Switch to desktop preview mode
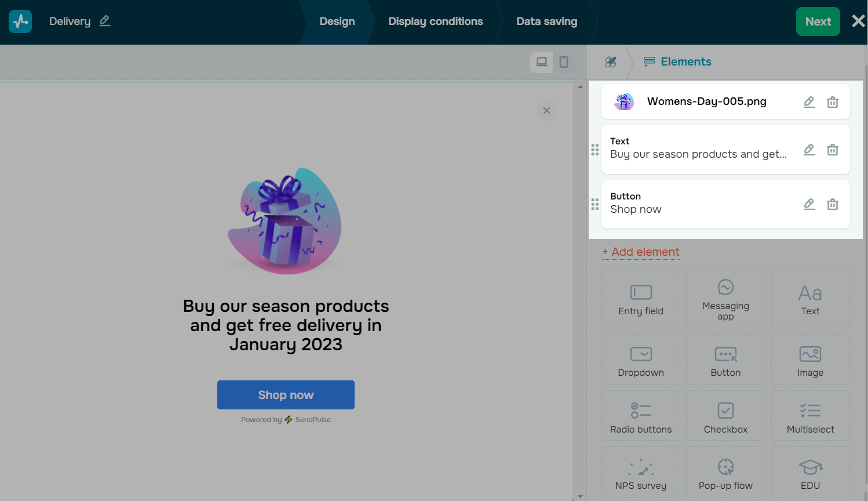Viewport: 868px width, 501px height. 542,62
